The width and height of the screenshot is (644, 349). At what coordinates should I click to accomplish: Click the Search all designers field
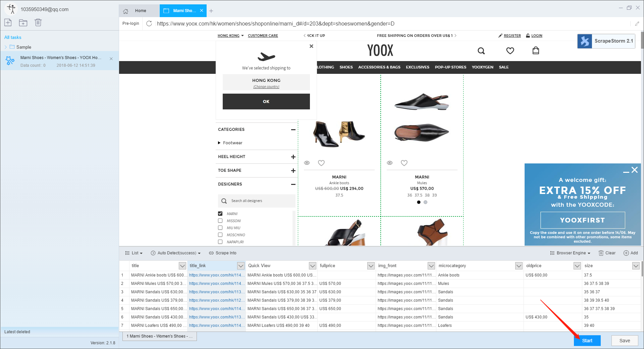pyautogui.click(x=257, y=201)
